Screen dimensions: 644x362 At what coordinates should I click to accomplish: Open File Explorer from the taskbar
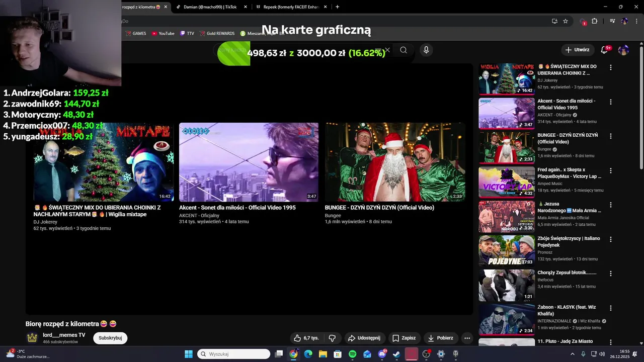point(323,354)
